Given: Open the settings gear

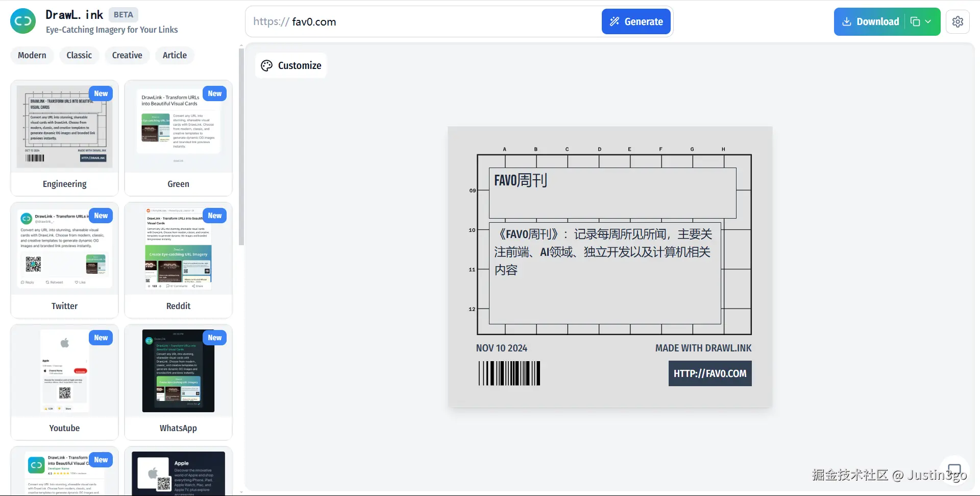Looking at the screenshot, I should [x=958, y=21].
